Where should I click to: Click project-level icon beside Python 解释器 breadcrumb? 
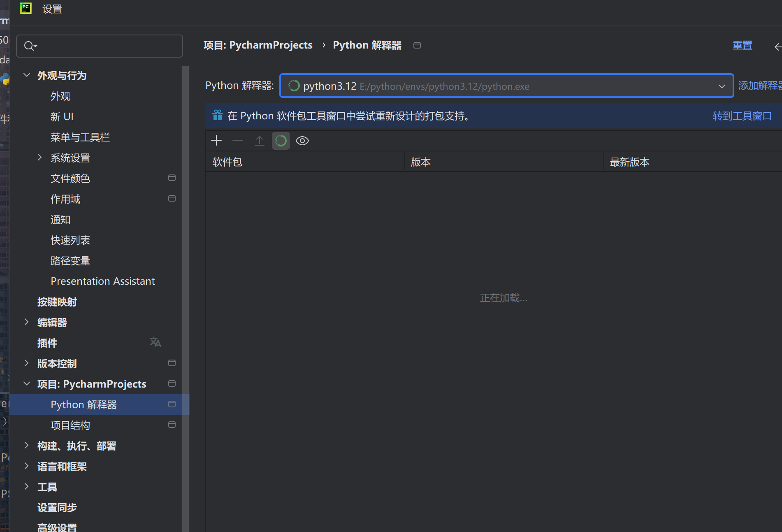(x=417, y=45)
